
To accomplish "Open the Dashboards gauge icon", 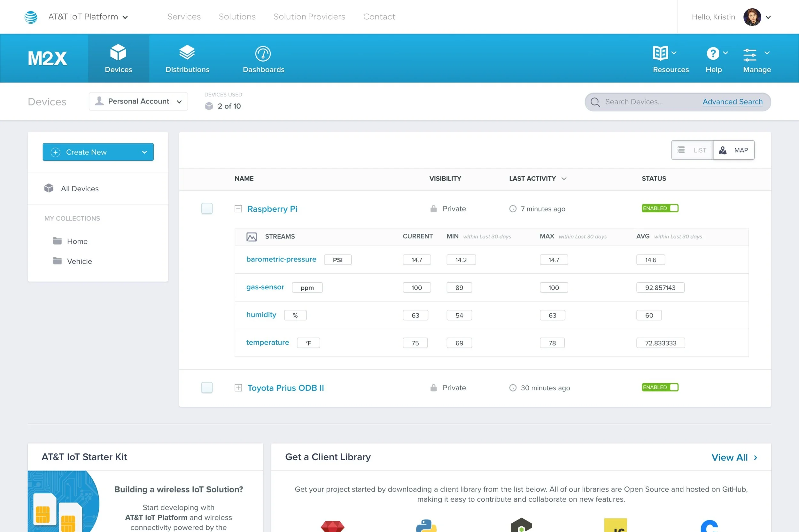I will pyautogui.click(x=263, y=54).
